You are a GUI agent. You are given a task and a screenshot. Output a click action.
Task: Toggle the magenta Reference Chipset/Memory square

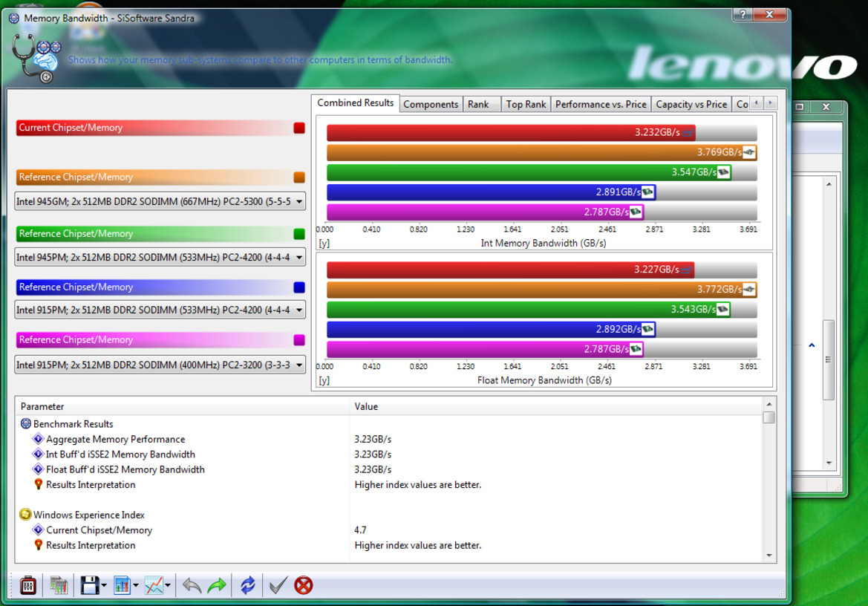299,340
